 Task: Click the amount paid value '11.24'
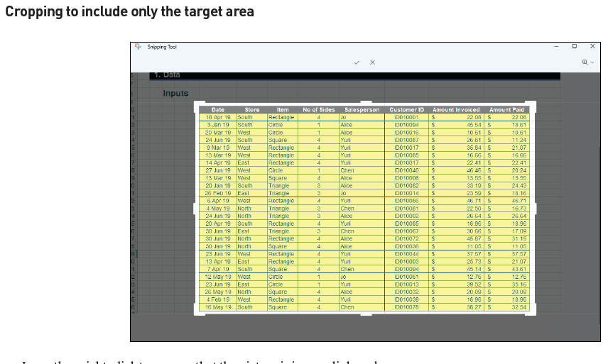pyautogui.click(x=519, y=140)
